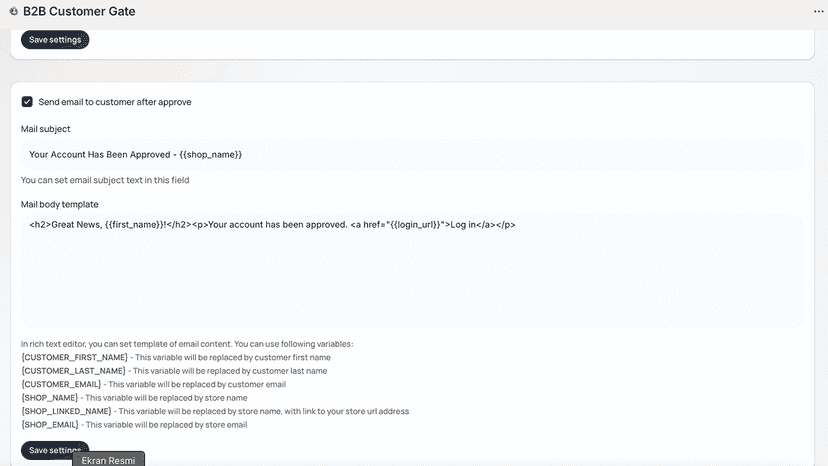Click the B2B Customer Gate app icon
The image size is (828, 466).
(x=14, y=11)
